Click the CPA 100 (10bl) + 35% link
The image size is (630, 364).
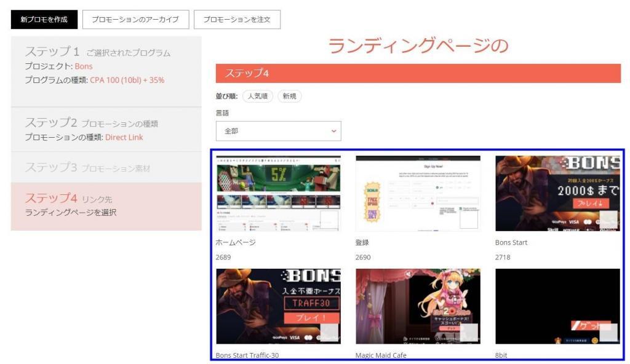pyautogui.click(x=127, y=80)
